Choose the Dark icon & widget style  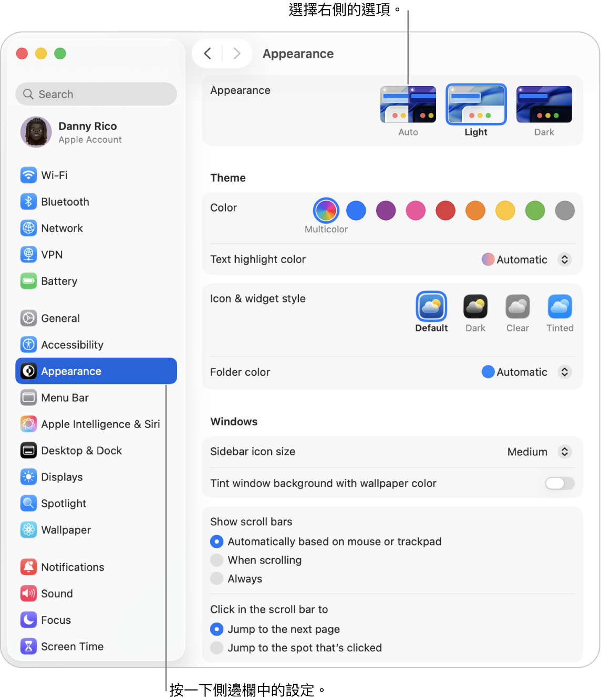(475, 307)
